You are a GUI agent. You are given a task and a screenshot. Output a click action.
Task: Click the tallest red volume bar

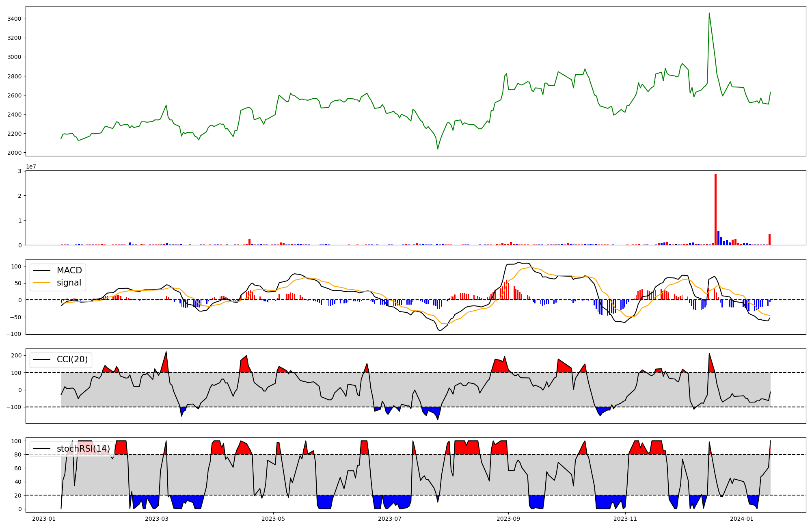tap(715, 209)
